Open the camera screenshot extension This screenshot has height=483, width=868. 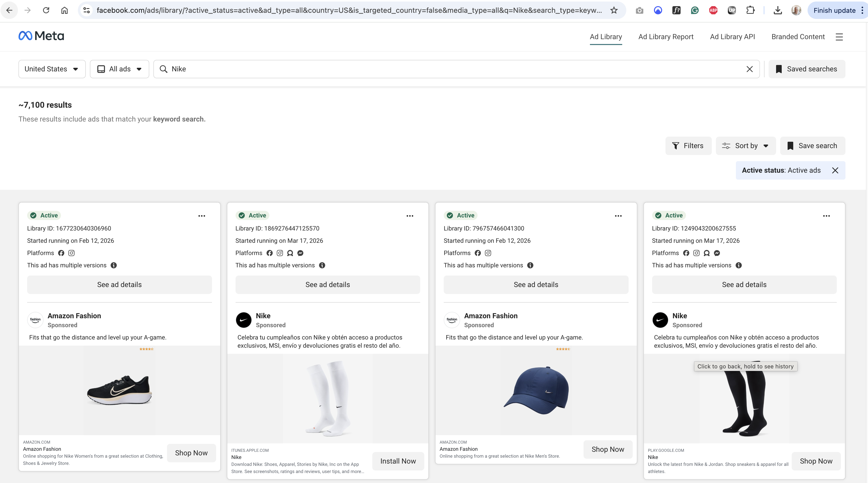click(x=639, y=10)
